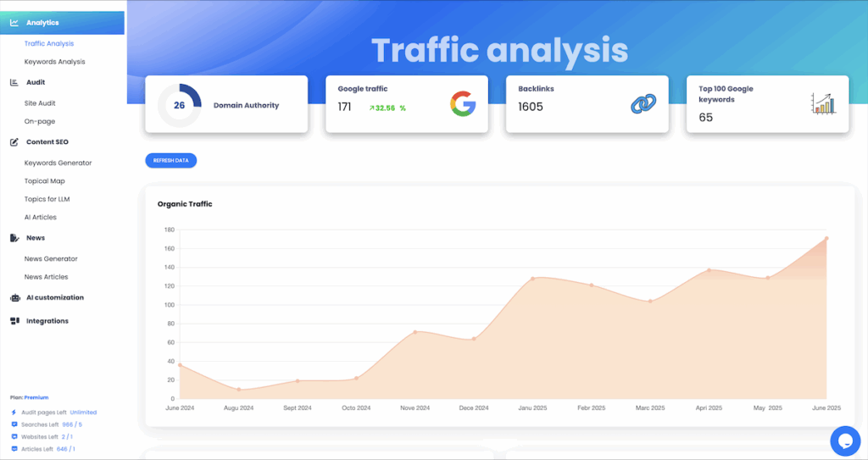Viewport: 868px width, 460px height.
Task: Go to Site Audit
Action: (x=40, y=103)
